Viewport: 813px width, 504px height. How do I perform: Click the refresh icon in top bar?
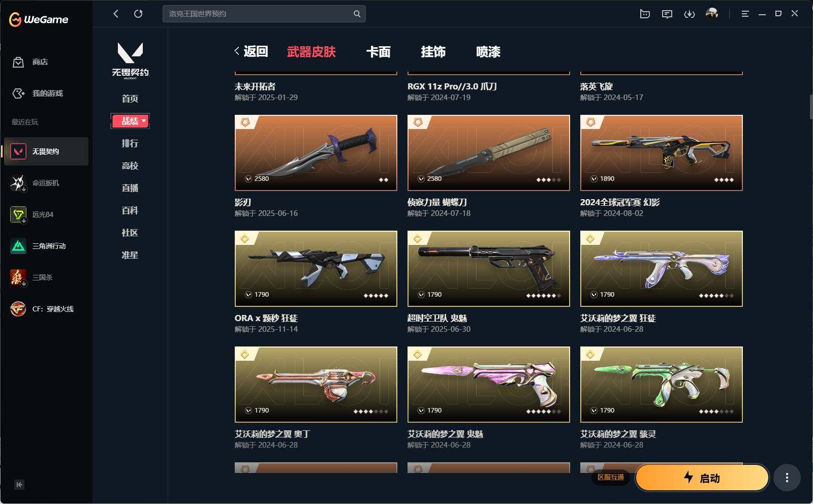click(x=138, y=14)
